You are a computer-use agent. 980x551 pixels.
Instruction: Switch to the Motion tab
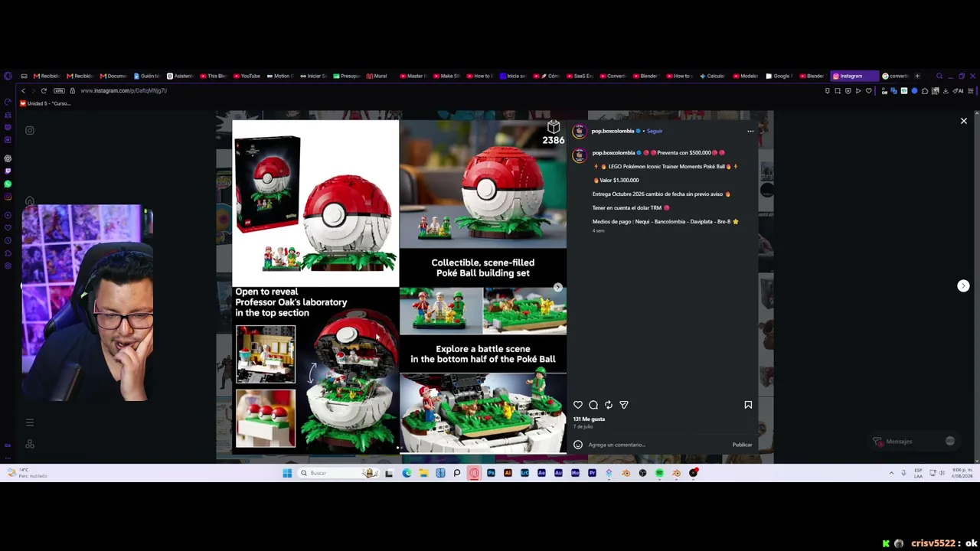pyautogui.click(x=279, y=76)
